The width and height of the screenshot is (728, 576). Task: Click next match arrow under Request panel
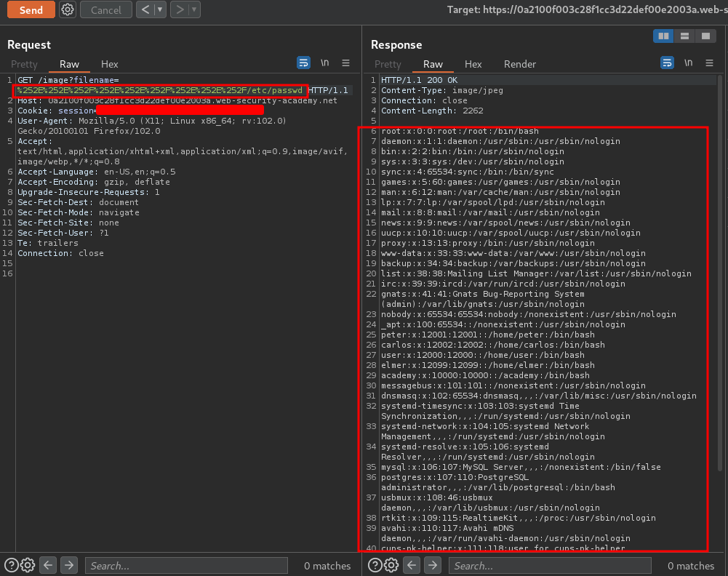(x=69, y=565)
